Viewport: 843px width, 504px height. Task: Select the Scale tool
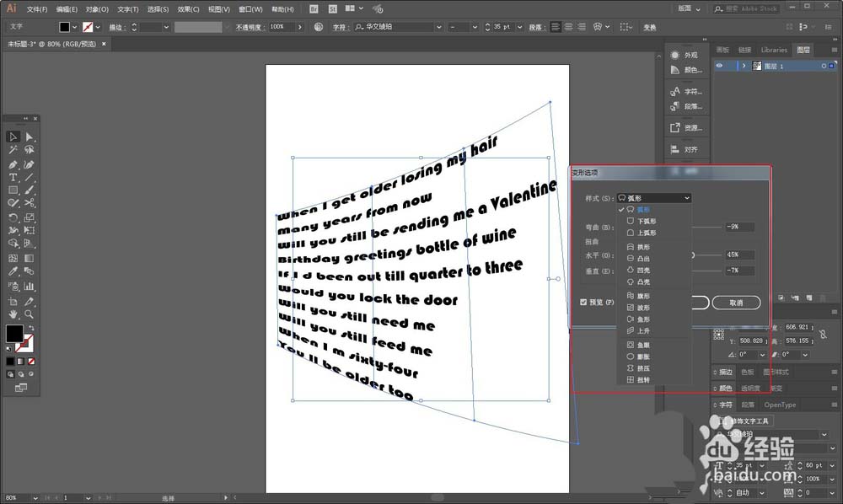pos(29,217)
